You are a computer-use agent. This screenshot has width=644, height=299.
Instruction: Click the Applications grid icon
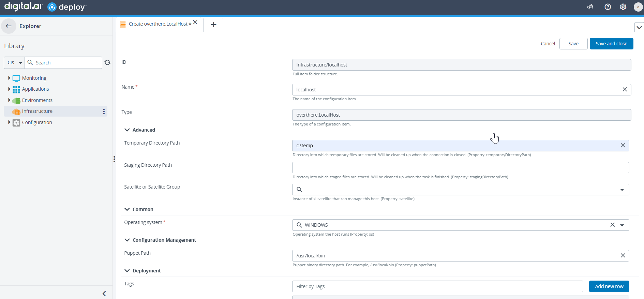pos(16,89)
